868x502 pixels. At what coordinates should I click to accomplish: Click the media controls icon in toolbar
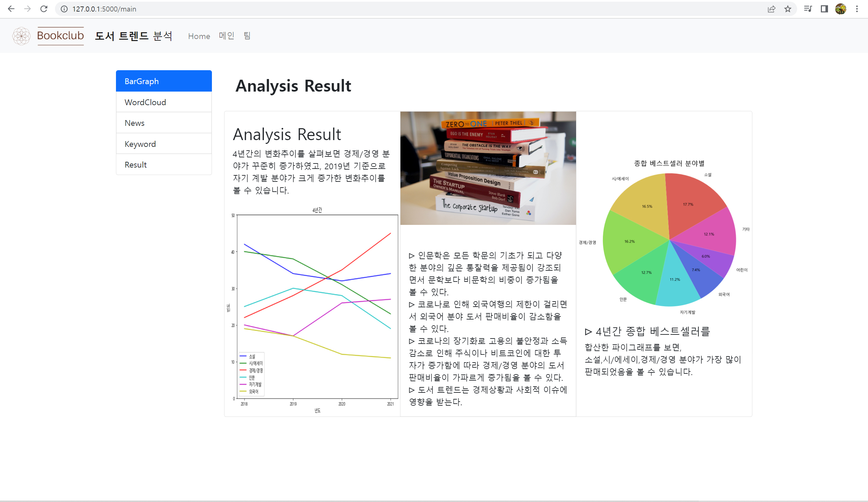coord(807,9)
